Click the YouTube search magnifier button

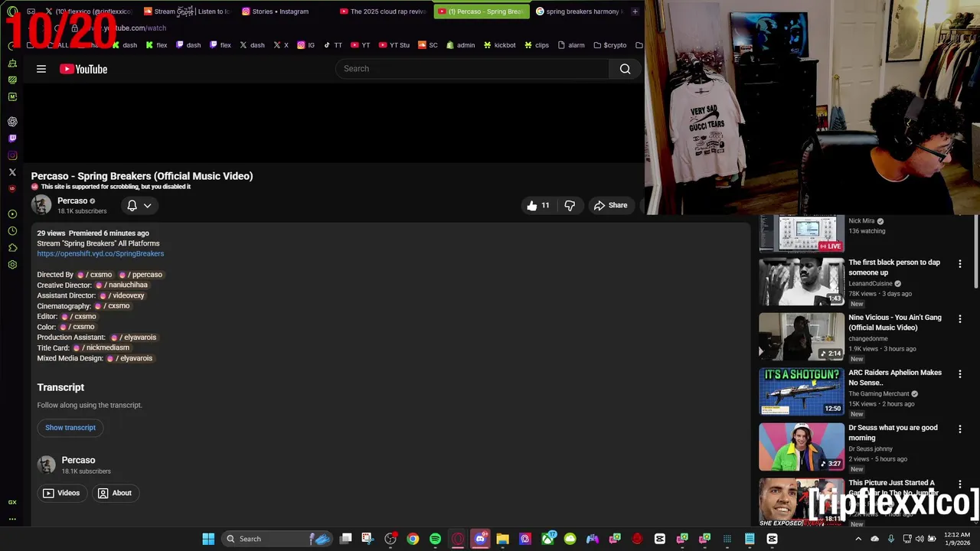625,69
